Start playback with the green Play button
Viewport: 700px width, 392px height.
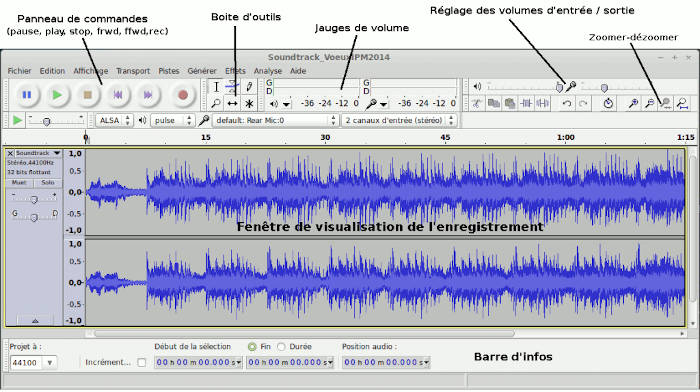coord(57,95)
